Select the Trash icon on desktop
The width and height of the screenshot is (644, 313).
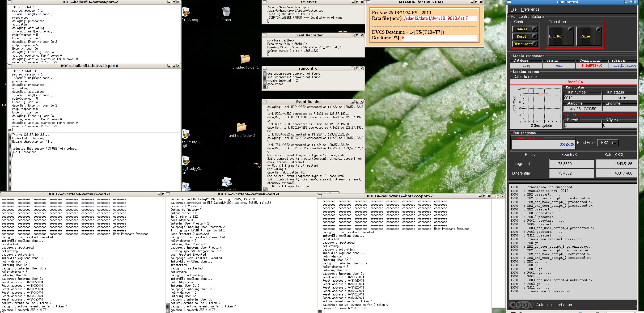pos(226,14)
